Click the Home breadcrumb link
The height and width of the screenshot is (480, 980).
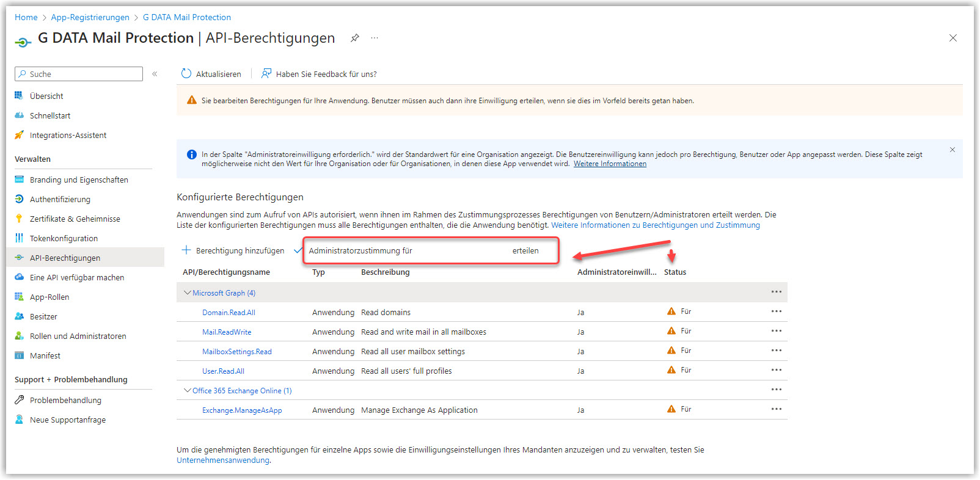click(26, 17)
